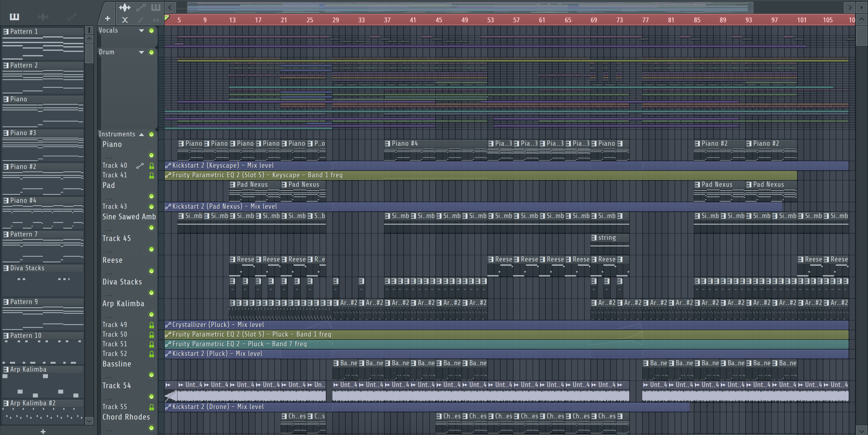Toggle the Track 43 mute LED
The height and width of the screenshot is (435, 868).
pyautogui.click(x=152, y=207)
